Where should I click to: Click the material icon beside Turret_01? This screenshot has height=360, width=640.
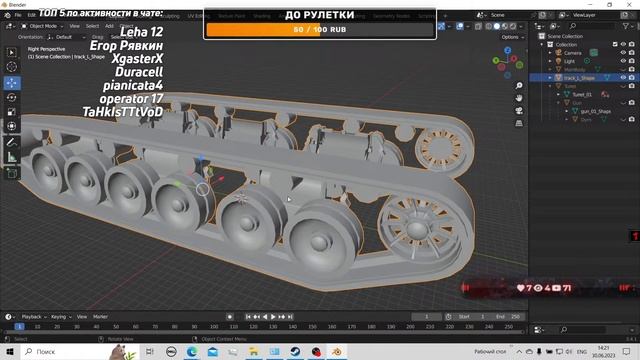(x=605, y=94)
